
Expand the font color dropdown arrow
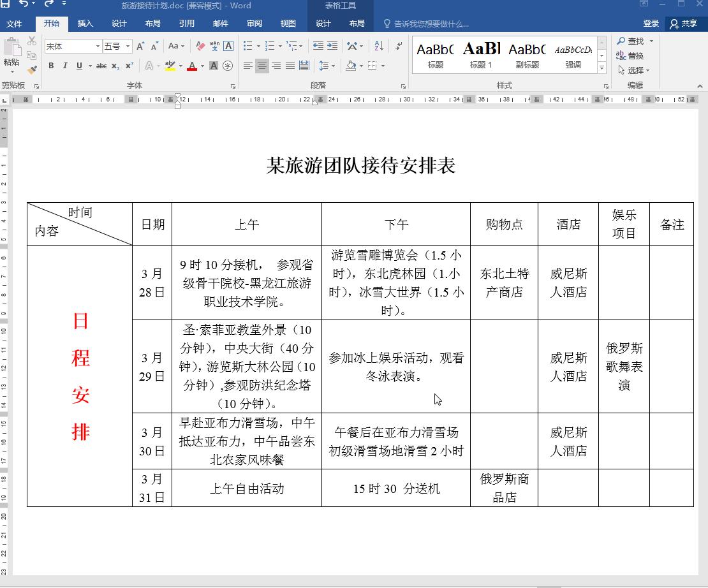pos(202,66)
